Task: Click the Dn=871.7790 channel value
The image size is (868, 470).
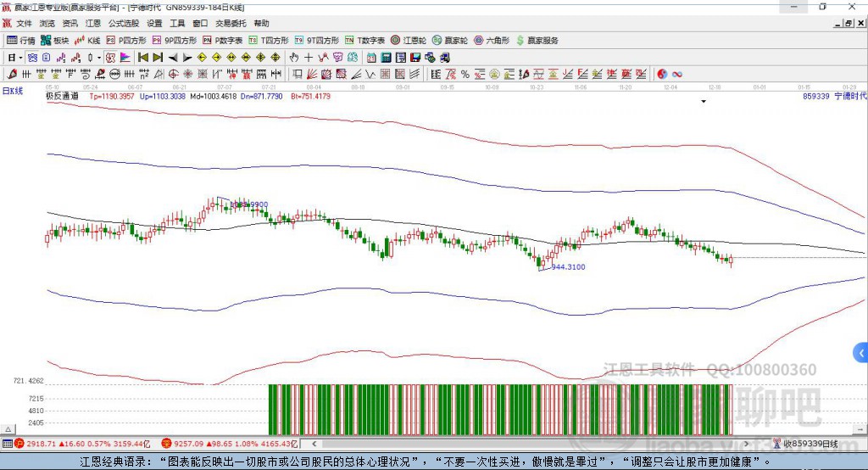Action: (261, 96)
